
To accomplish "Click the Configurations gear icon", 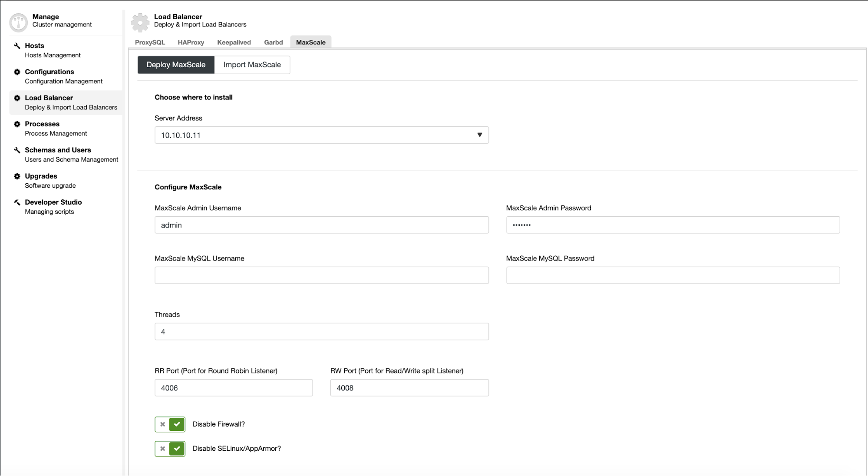I will (17, 72).
